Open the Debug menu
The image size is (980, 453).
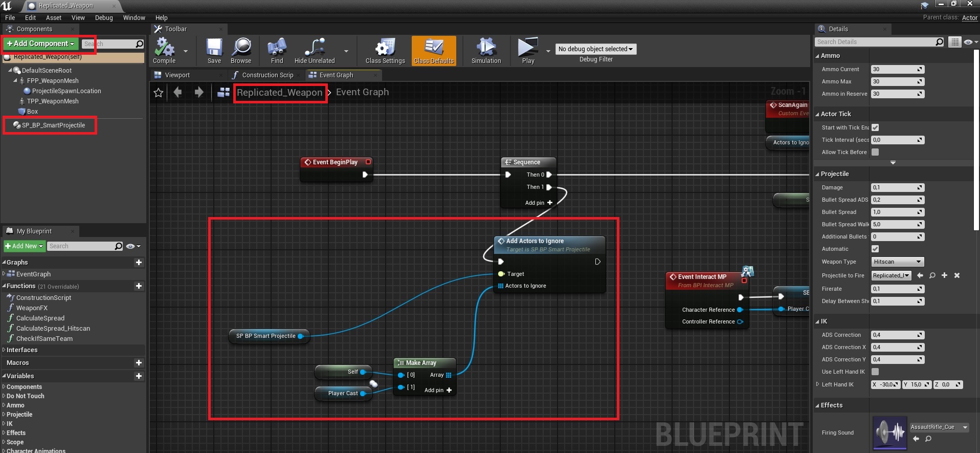[x=104, y=17]
